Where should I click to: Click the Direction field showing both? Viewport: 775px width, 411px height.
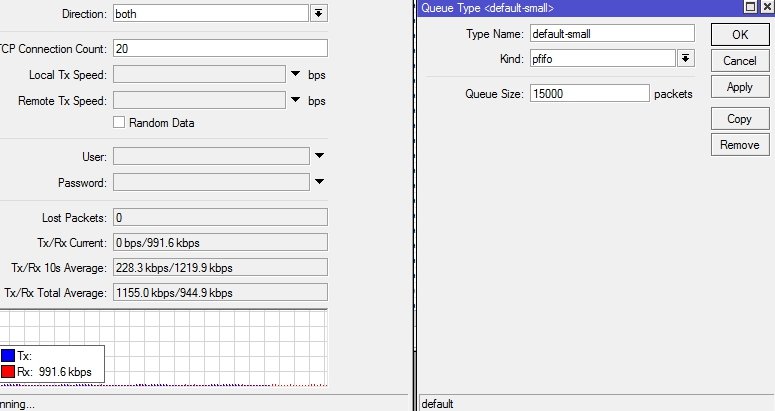point(211,13)
